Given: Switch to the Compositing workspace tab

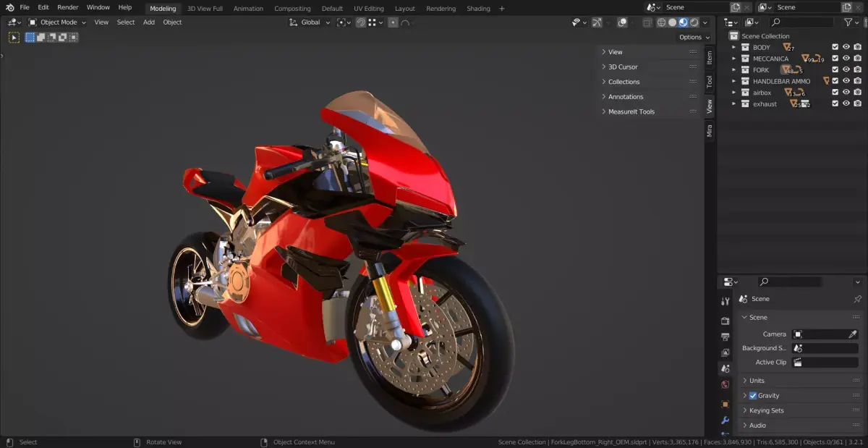Looking at the screenshot, I should pyautogui.click(x=292, y=9).
